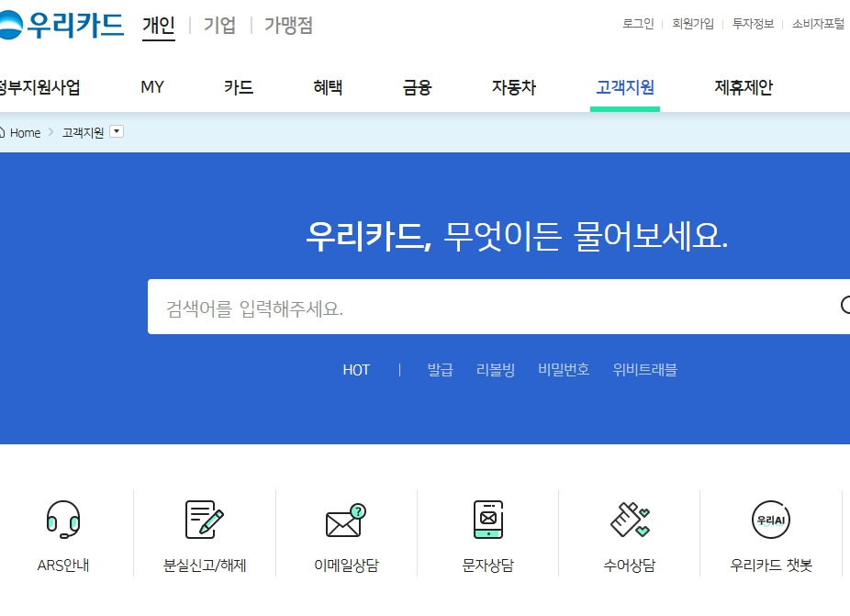Click the 이메일상담 label
The height and width of the screenshot is (616, 850).
click(x=346, y=566)
